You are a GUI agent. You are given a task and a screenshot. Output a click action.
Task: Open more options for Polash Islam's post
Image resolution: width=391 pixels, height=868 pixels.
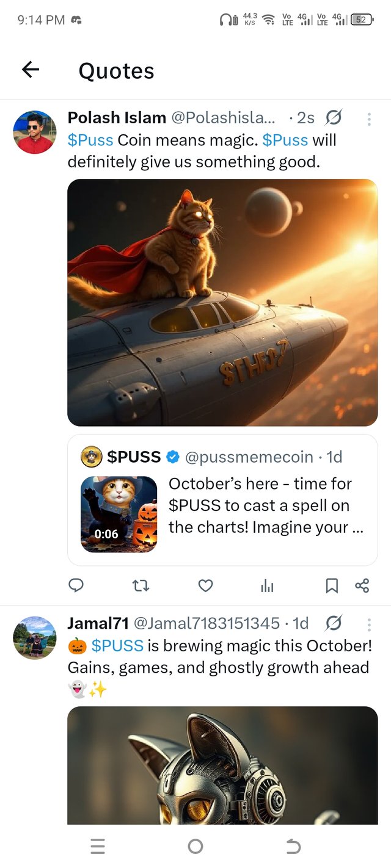click(x=369, y=119)
